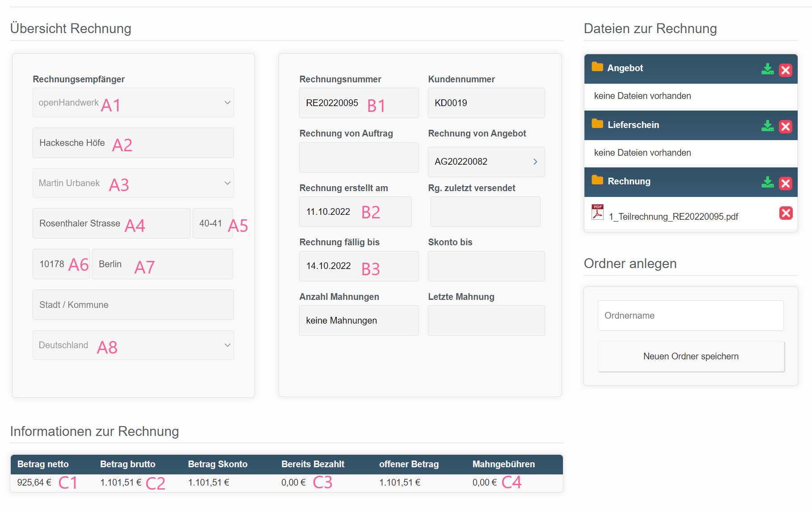Open linked offer AG20220082 via chevron
Image resolution: width=812 pixels, height=512 pixels.
(535, 162)
